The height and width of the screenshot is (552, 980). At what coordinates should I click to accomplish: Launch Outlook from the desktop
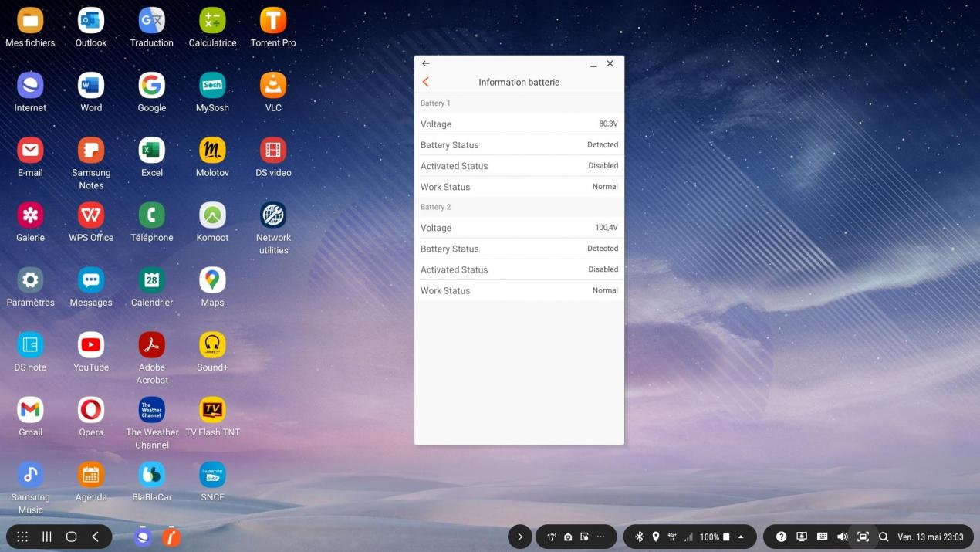pyautogui.click(x=91, y=20)
